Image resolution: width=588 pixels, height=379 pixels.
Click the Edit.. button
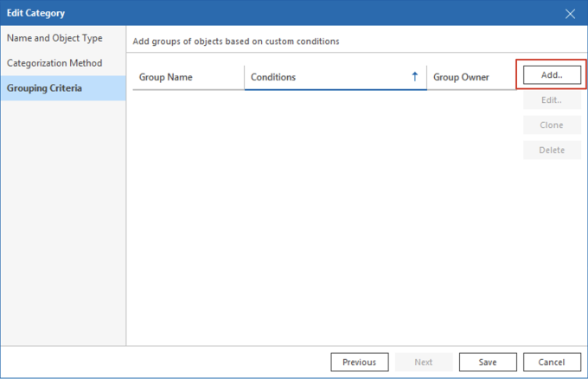552,100
